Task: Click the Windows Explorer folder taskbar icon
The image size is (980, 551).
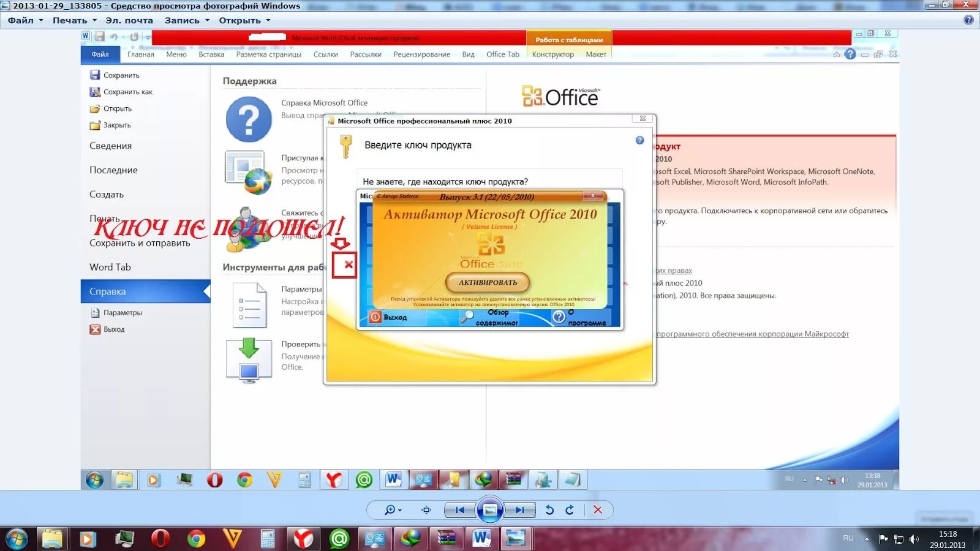Action: [x=53, y=539]
